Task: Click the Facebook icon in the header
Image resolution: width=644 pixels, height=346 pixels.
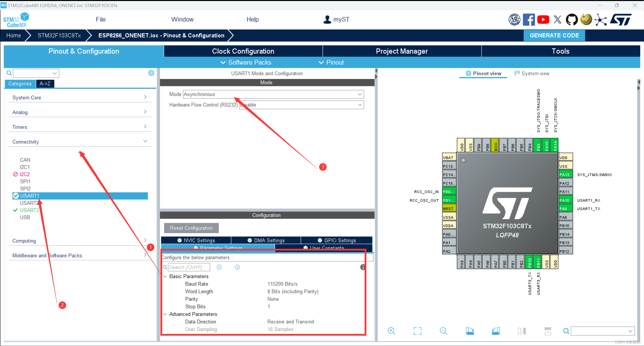Action: (529, 20)
